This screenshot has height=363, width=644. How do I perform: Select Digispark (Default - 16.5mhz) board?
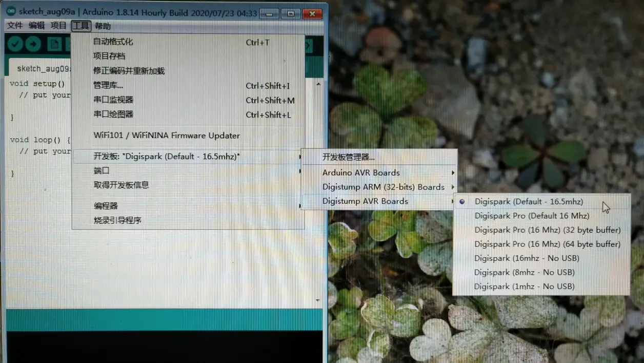541,202
